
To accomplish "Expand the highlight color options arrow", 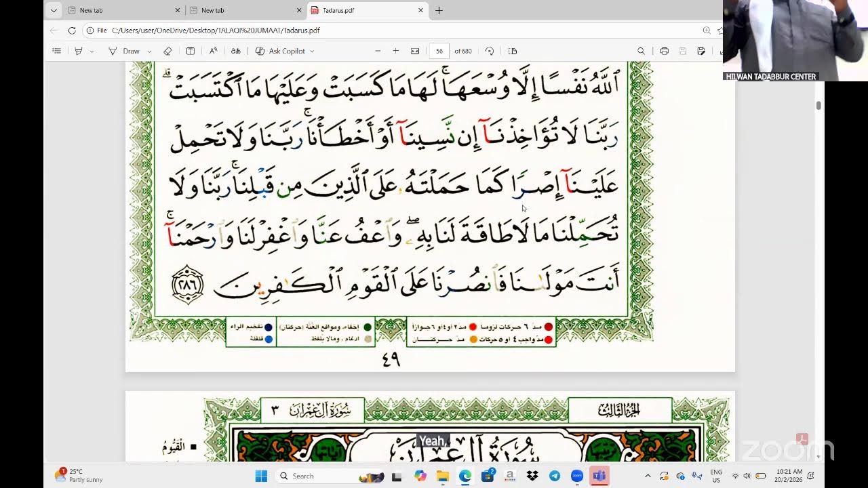I will [x=92, y=51].
